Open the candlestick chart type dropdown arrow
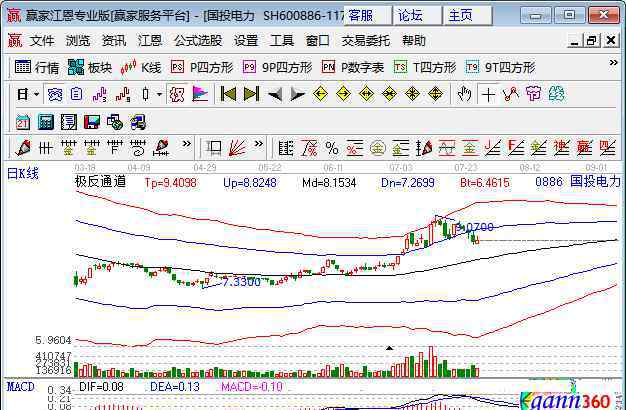This screenshot has height=410, width=626. click(x=159, y=95)
